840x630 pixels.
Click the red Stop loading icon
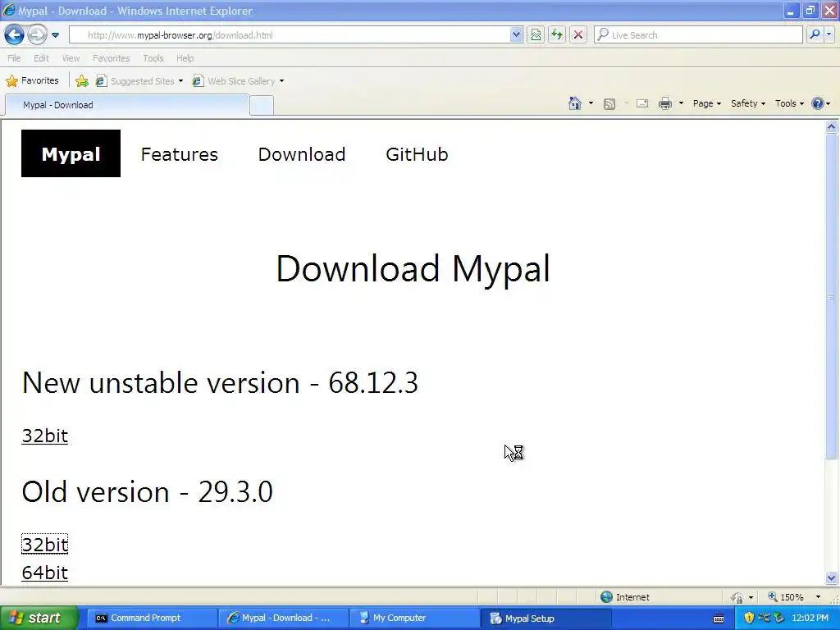point(578,35)
